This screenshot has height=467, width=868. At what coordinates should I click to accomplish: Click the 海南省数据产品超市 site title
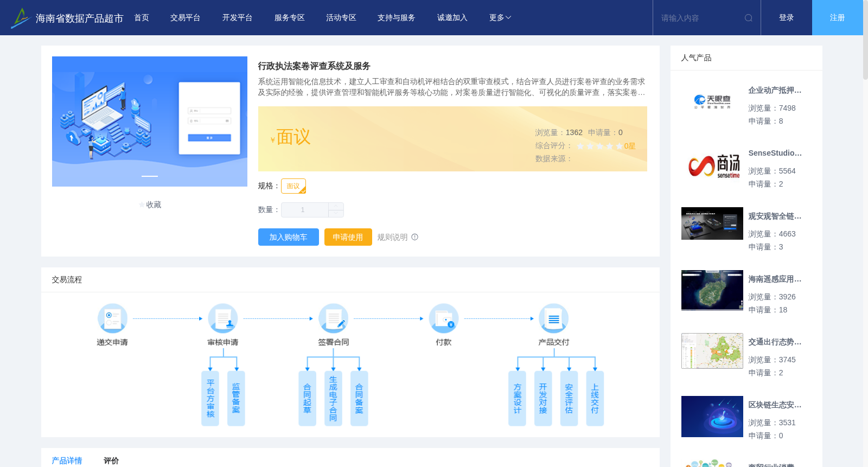[79, 18]
